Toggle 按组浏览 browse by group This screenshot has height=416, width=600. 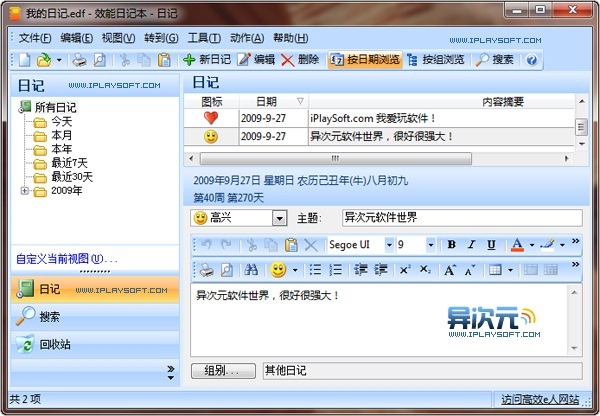pyautogui.click(x=435, y=60)
